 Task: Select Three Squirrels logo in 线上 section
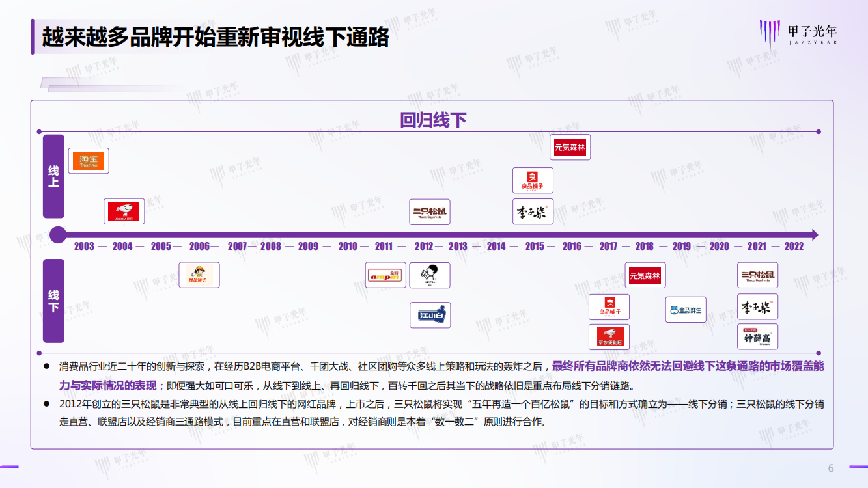coord(430,211)
